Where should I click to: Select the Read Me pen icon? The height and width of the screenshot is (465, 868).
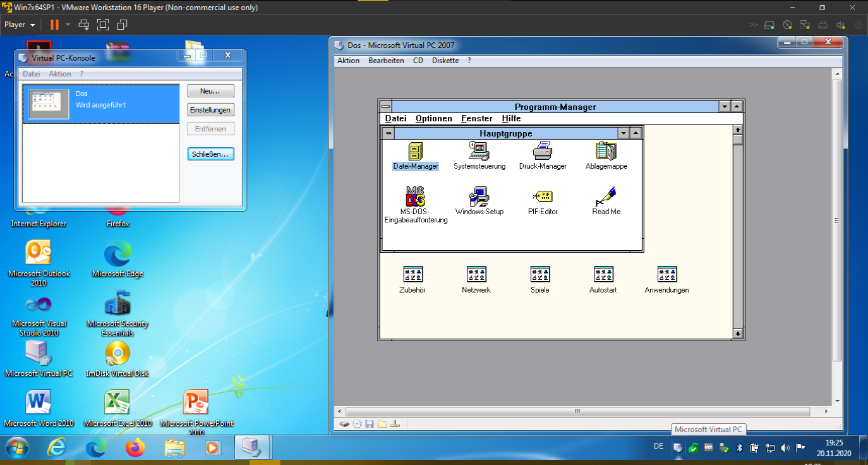point(606,196)
